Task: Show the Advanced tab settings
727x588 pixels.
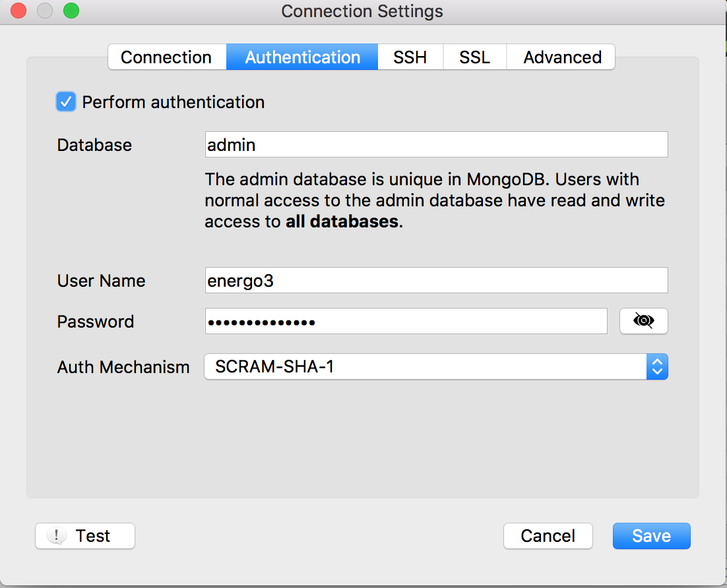Action: coord(562,57)
